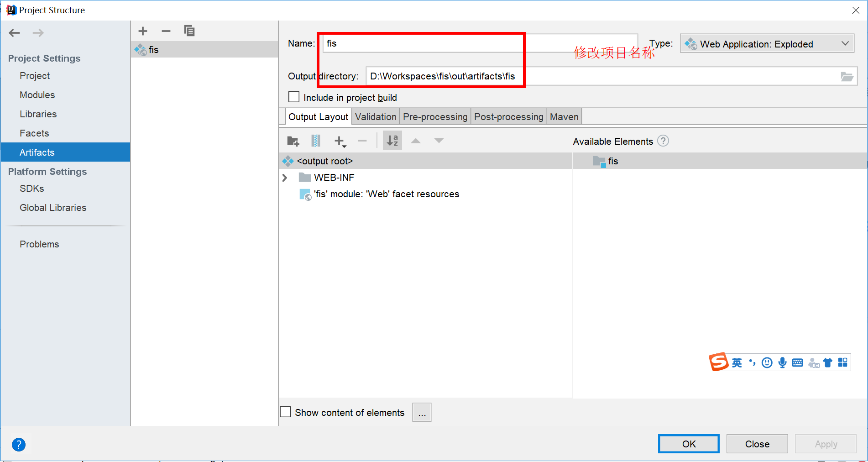The width and height of the screenshot is (868, 462).
Task: Enable Include in project build
Action: (x=294, y=97)
